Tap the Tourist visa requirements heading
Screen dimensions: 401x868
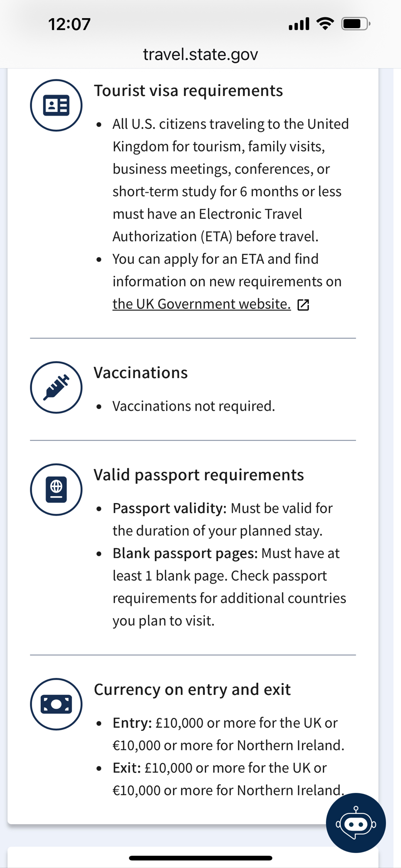(188, 91)
